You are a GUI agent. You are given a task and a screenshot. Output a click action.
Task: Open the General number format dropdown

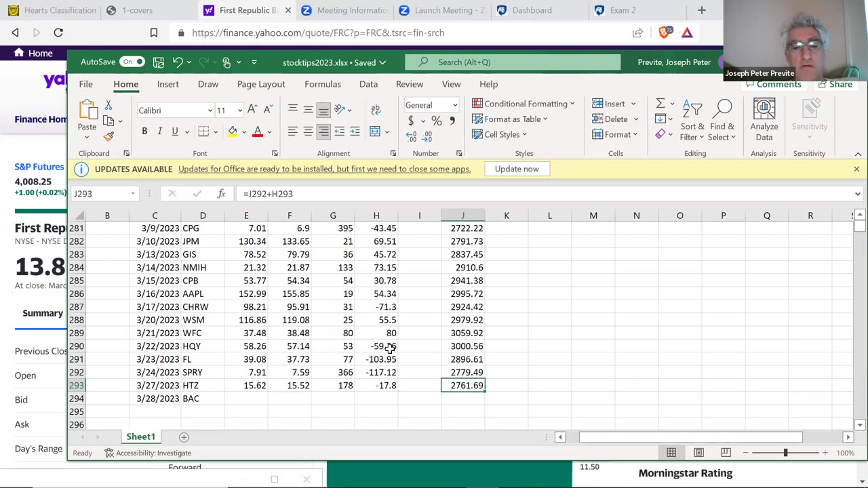pyautogui.click(x=454, y=105)
